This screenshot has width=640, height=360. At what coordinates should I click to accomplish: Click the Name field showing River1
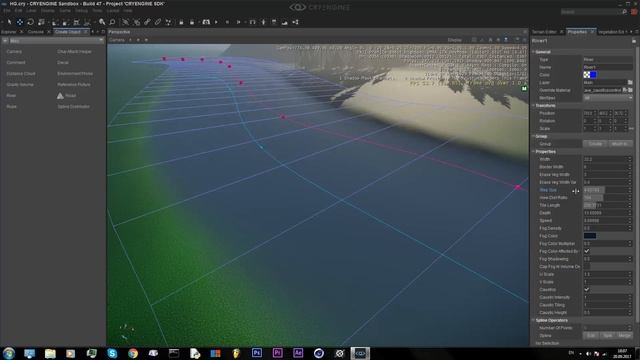[x=608, y=67]
